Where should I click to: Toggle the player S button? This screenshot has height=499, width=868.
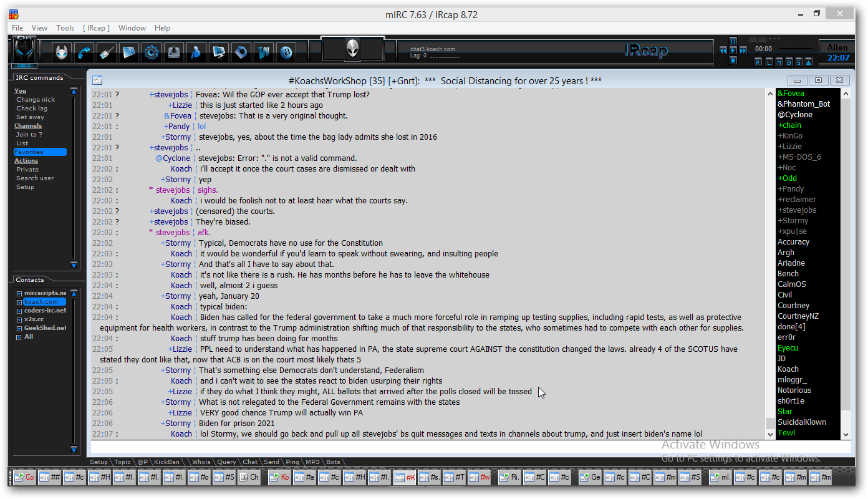click(799, 62)
